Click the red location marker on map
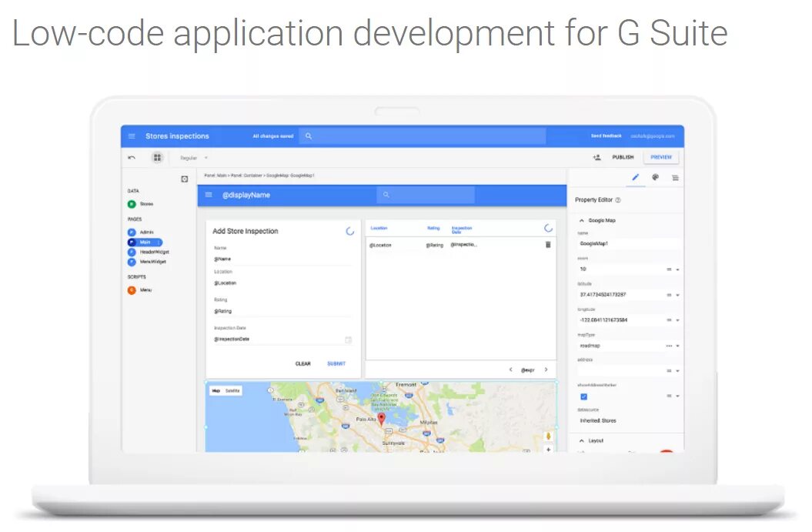812x532 pixels. (x=382, y=419)
